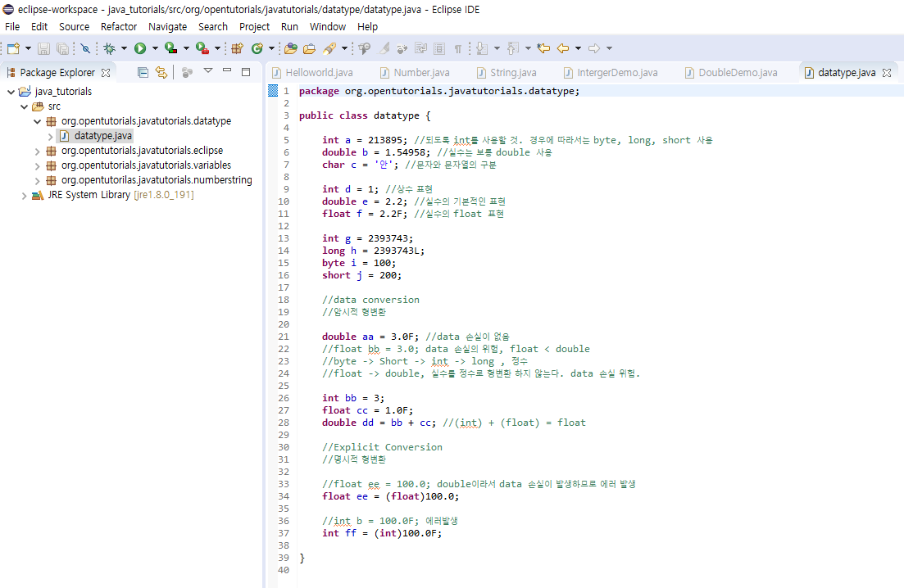Expand the org.opentutorials.javatutorials.eclipse package
904x588 pixels.
pyautogui.click(x=38, y=151)
